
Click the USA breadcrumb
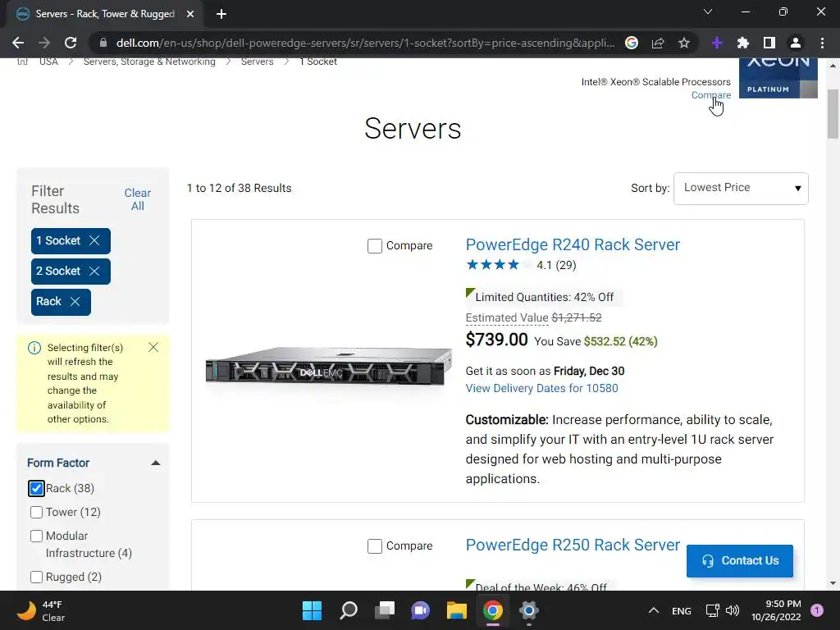pos(48,62)
